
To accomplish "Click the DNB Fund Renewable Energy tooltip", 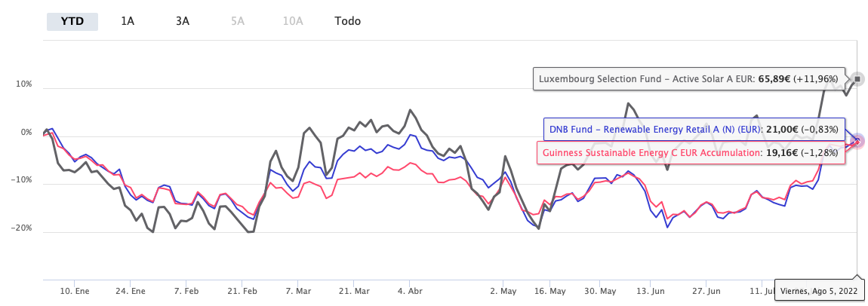I will pyautogui.click(x=694, y=129).
